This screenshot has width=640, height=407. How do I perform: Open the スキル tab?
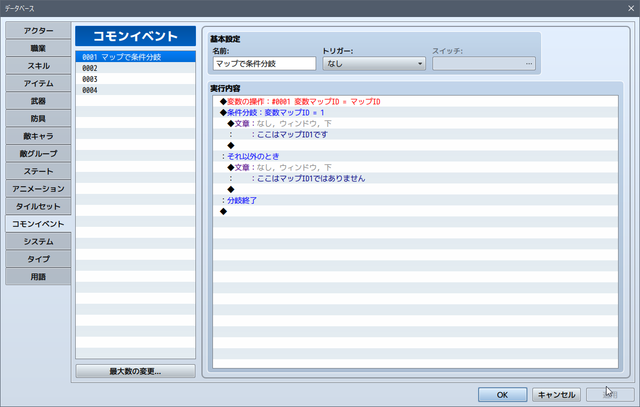[38, 66]
